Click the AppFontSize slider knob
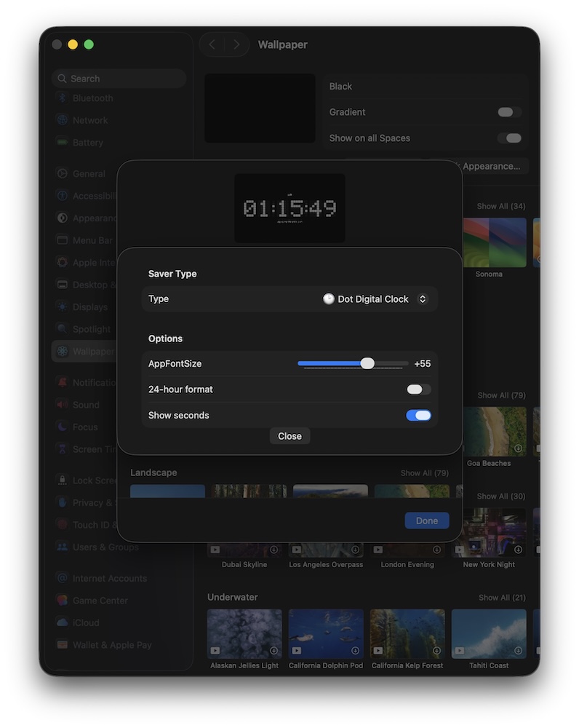Image resolution: width=579 pixels, height=728 pixels. (367, 363)
